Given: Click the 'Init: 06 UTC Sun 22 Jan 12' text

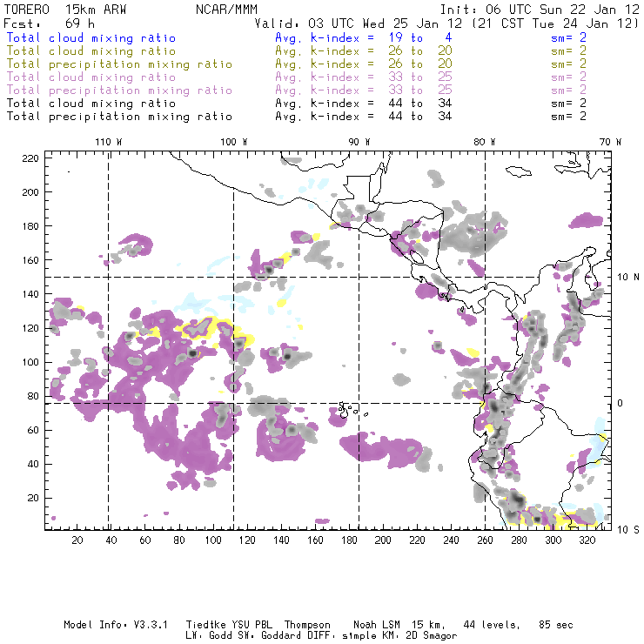Looking at the screenshot, I should click(540, 10).
